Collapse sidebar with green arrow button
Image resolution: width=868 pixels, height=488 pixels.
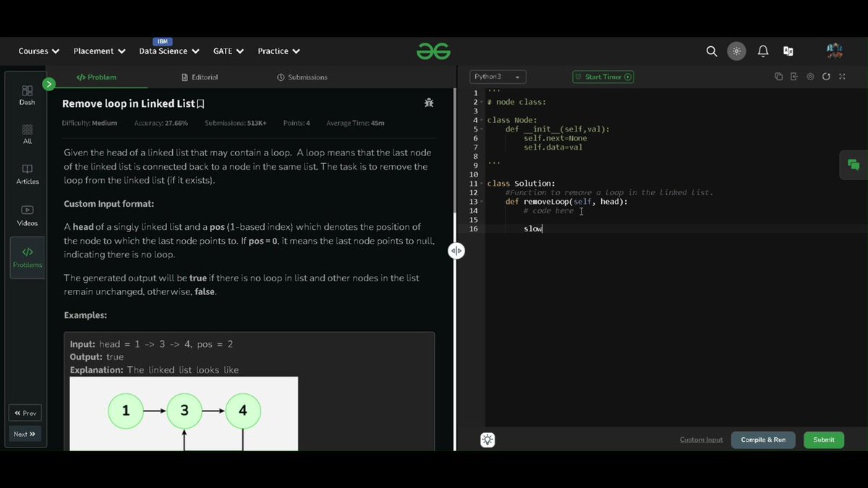click(48, 84)
